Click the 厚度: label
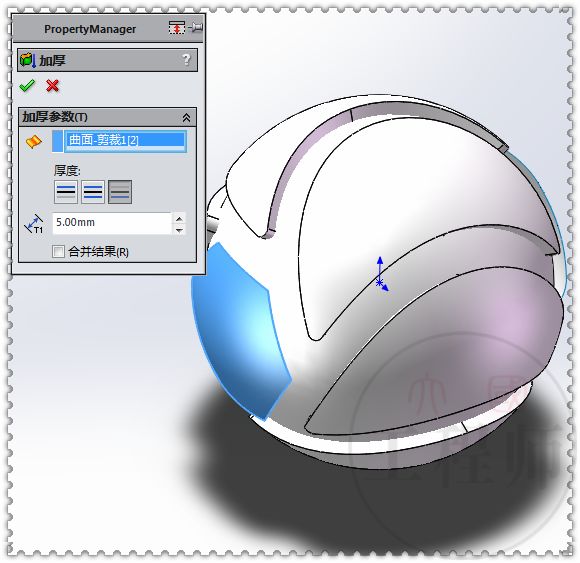The width and height of the screenshot is (580, 563). [67, 170]
